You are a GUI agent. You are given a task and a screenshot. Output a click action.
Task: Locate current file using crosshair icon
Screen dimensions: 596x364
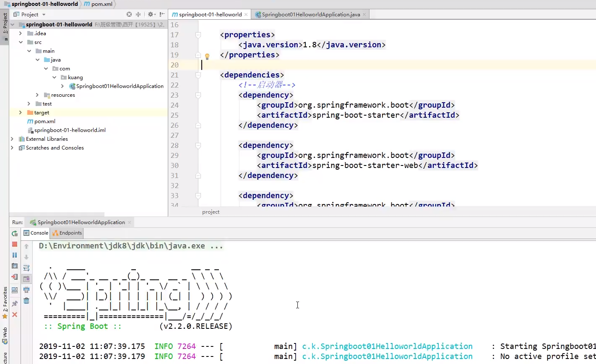(x=129, y=14)
